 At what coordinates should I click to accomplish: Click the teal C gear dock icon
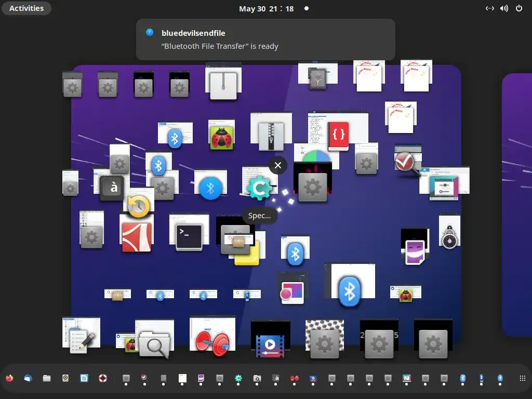coord(238,378)
